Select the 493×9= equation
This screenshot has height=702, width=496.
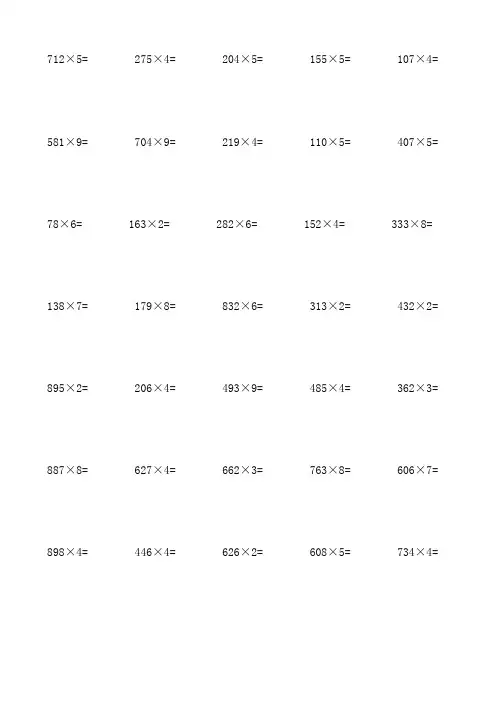pyautogui.click(x=243, y=388)
